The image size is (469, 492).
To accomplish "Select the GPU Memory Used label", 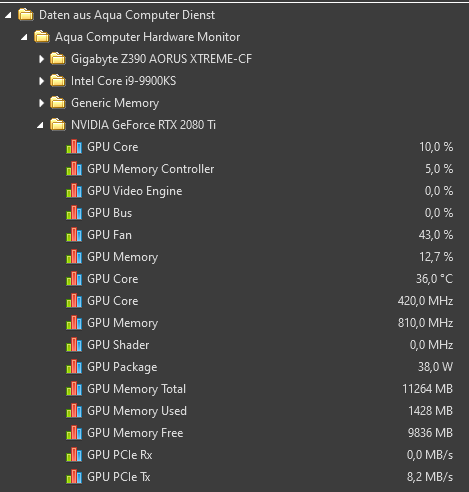I will 137,411.
